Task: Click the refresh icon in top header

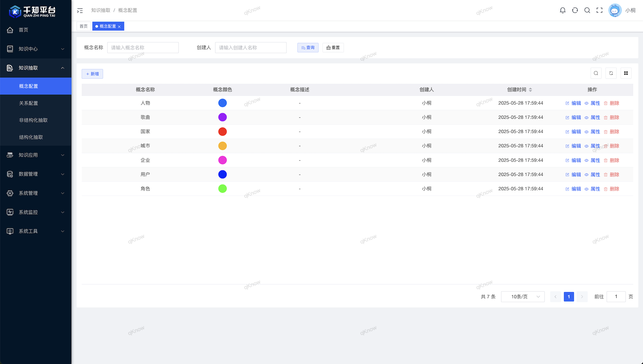Action: [575, 10]
